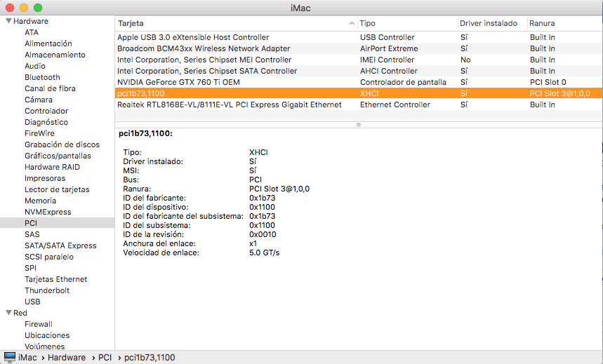Select Realtek PCI Express Gigabit Ethernet row

pos(229,105)
